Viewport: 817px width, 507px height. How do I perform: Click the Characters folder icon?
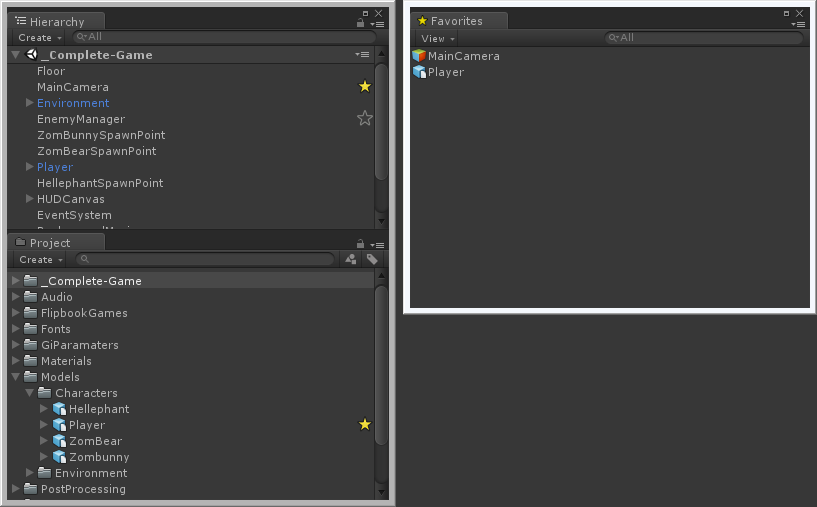45,392
